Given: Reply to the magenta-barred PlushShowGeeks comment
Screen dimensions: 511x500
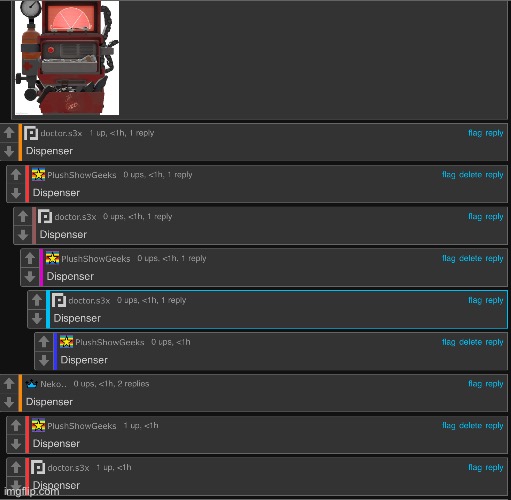Looking at the screenshot, I should 494,258.
